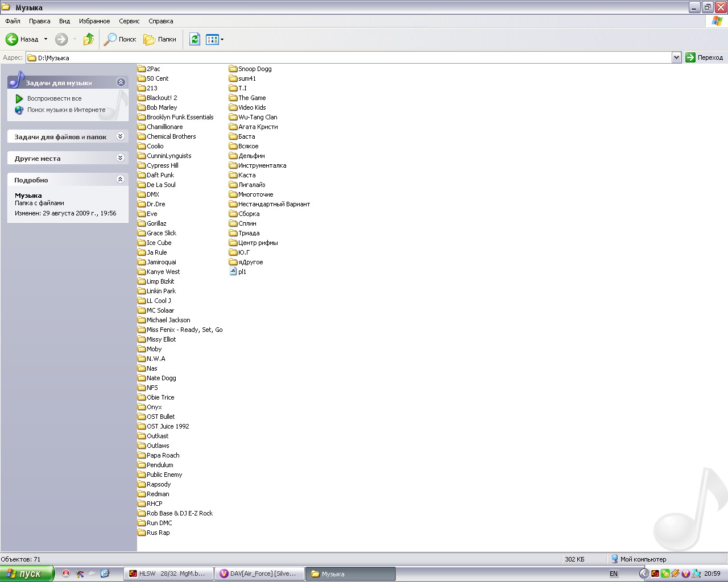This screenshot has width=728, height=582.
Task: Show the Folders (Папки) tree pane
Action: point(160,39)
